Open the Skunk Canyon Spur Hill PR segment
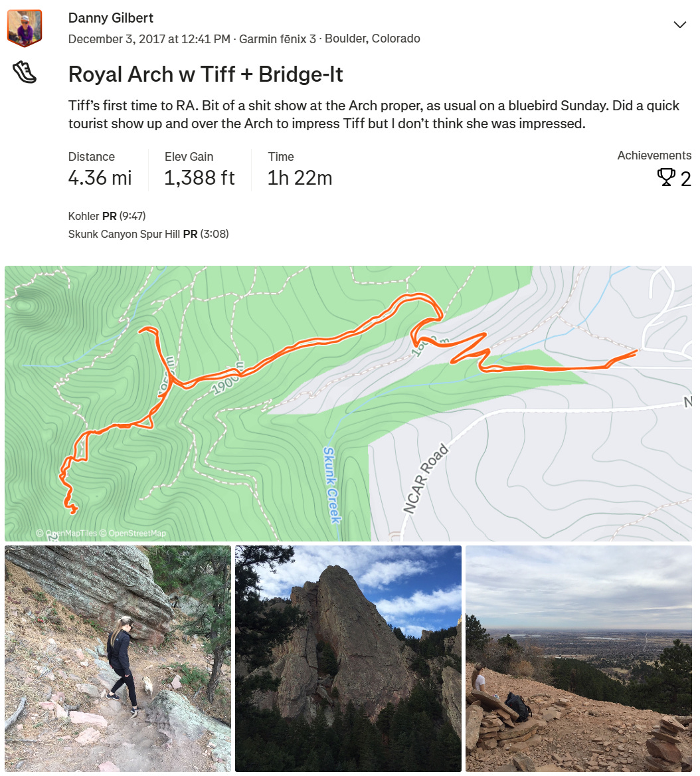700x776 pixels. click(148, 234)
